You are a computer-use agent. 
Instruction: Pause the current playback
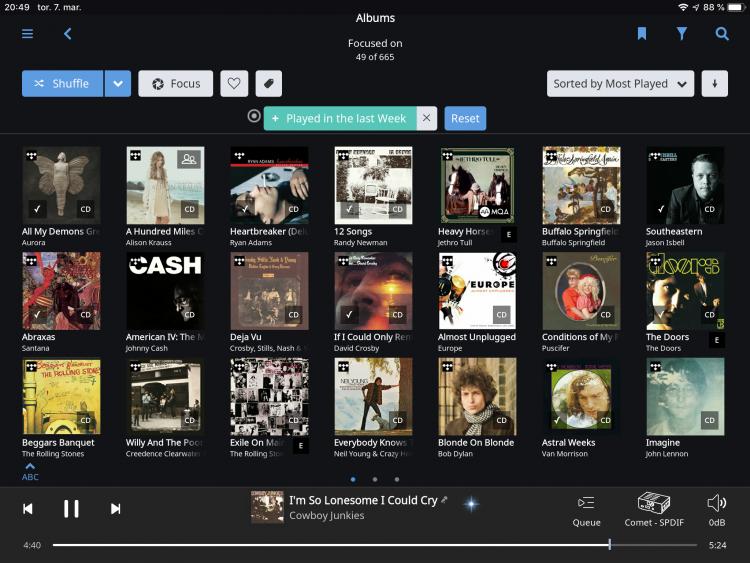(x=71, y=508)
